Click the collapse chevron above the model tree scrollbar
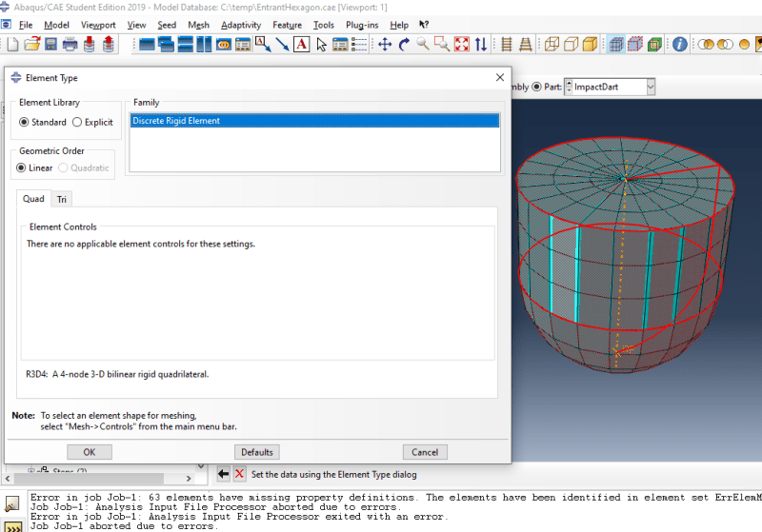Image resolution: width=762 pixels, height=532 pixels. click(201, 466)
